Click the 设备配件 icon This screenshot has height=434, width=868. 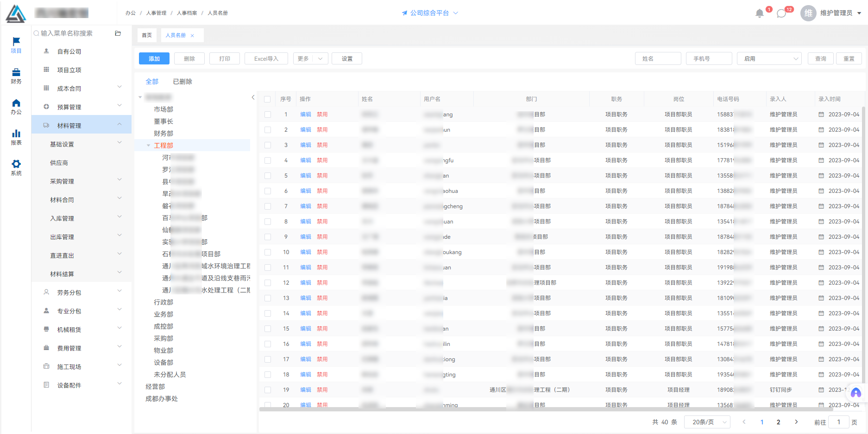pos(46,385)
